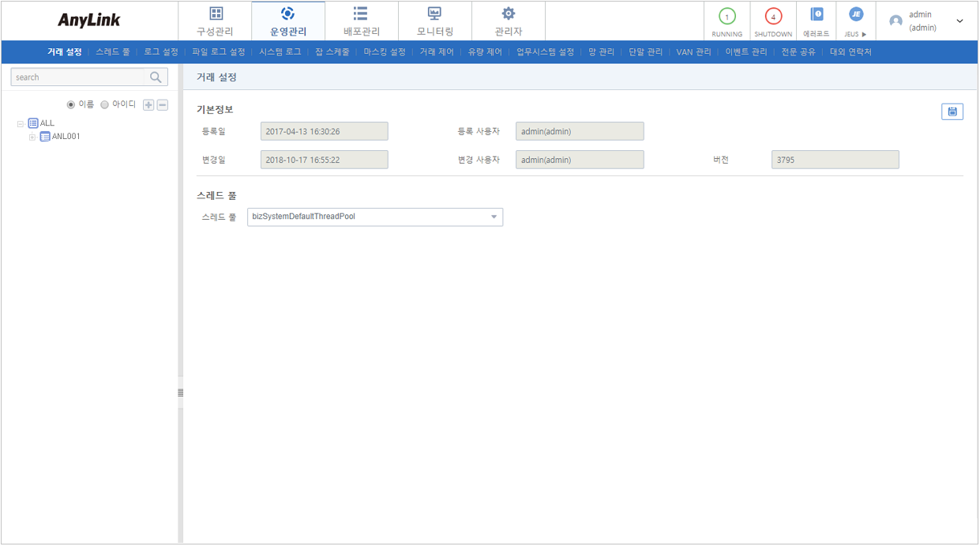Open the 이벤트 관리 submenu link
Image resolution: width=980 pixels, height=550 pixels.
pos(746,52)
